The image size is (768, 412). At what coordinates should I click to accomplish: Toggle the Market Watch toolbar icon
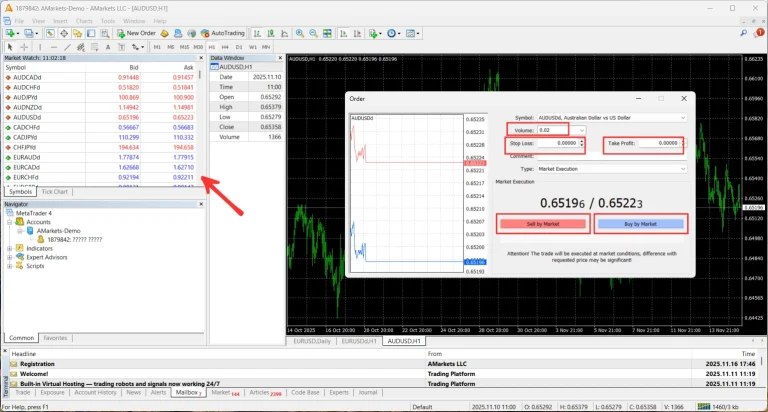(x=50, y=33)
